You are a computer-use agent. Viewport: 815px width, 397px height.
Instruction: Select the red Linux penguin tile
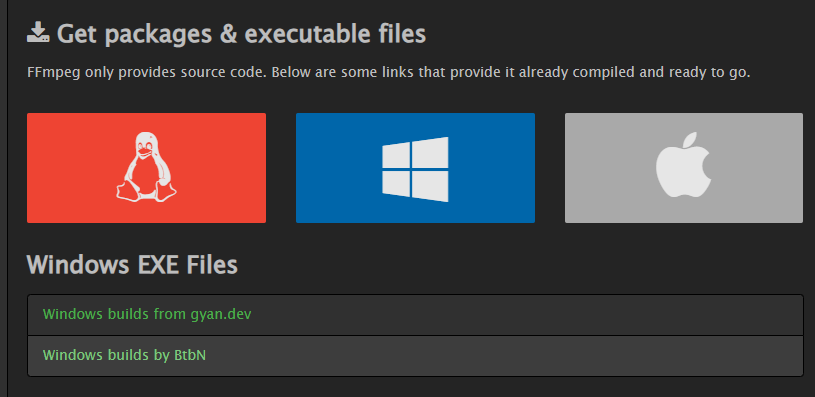pos(146,168)
